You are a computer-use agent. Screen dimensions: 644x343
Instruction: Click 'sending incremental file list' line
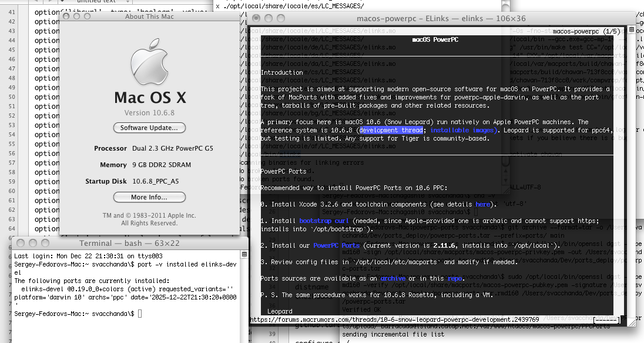tap(393, 334)
